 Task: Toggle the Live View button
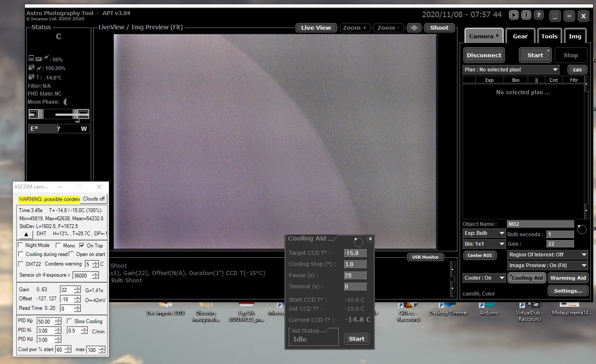pyautogui.click(x=316, y=28)
